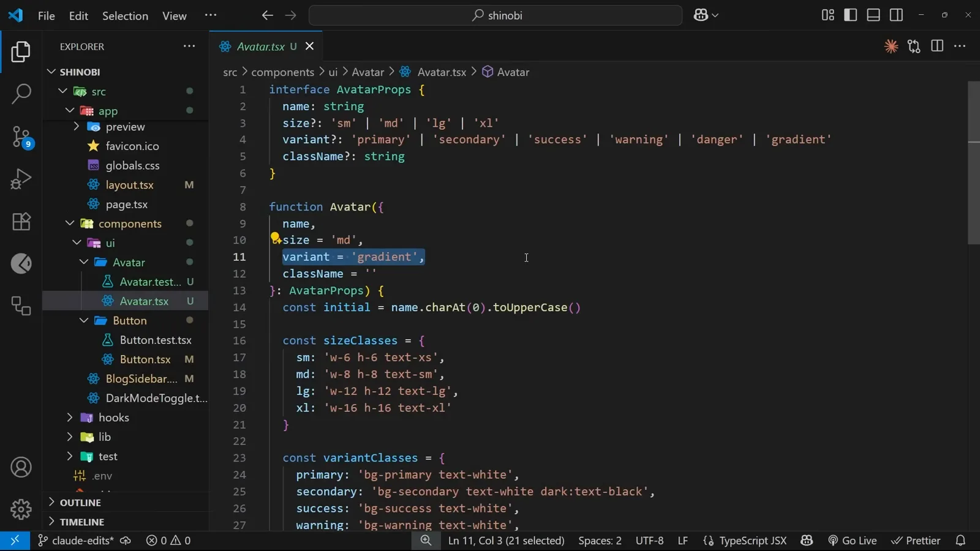Click Prettier status bar button
Image resolution: width=980 pixels, height=551 pixels.
coord(916,541)
